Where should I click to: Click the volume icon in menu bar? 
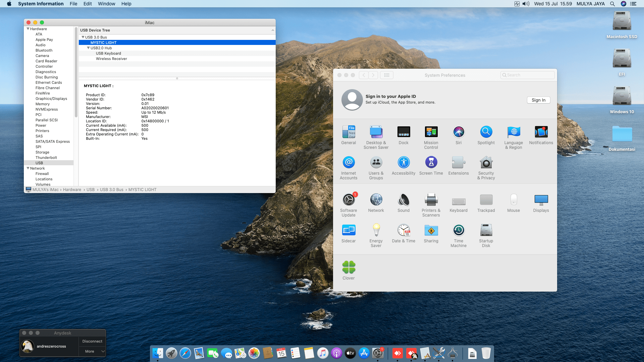[526, 4]
